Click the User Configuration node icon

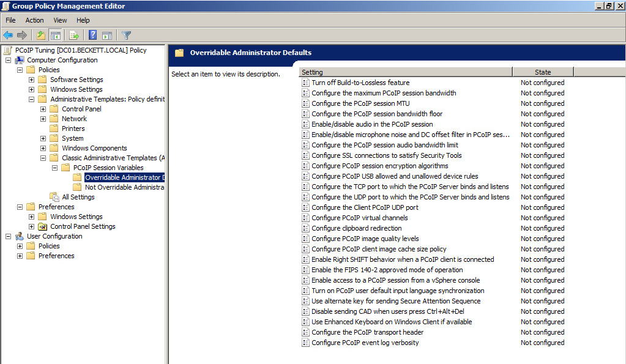coord(20,236)
